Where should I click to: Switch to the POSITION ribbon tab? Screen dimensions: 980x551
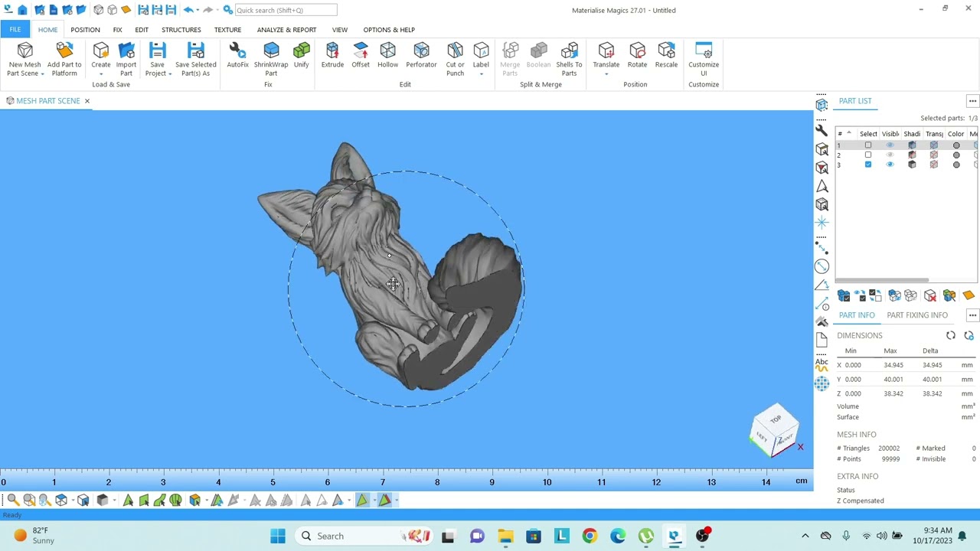85,30
